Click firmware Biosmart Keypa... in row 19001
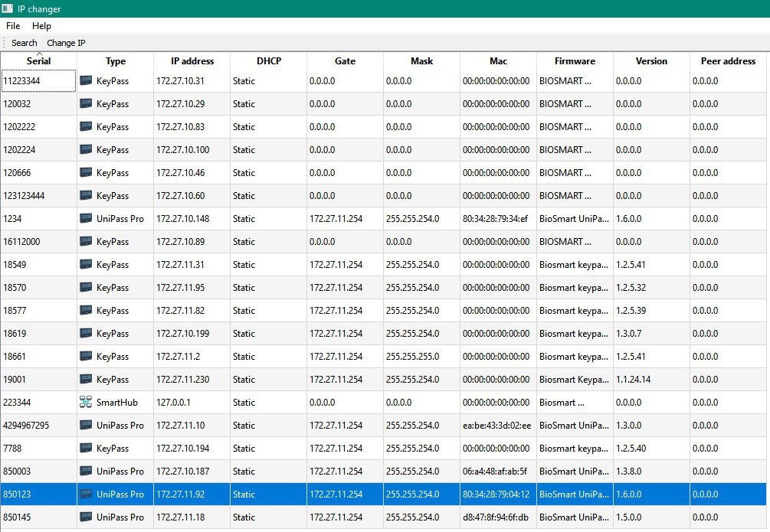Viewport: 770px width, 532px height. pyautogui.click(x=574, y=380)
